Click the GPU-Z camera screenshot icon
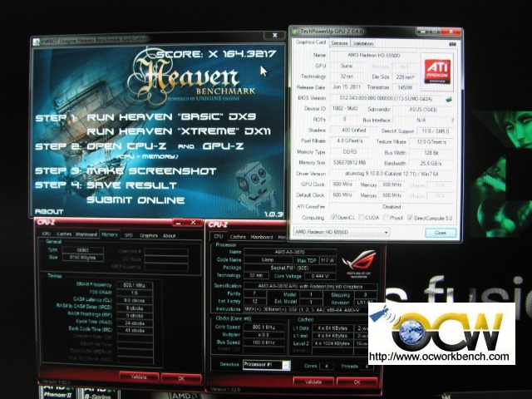 point(452,44)
